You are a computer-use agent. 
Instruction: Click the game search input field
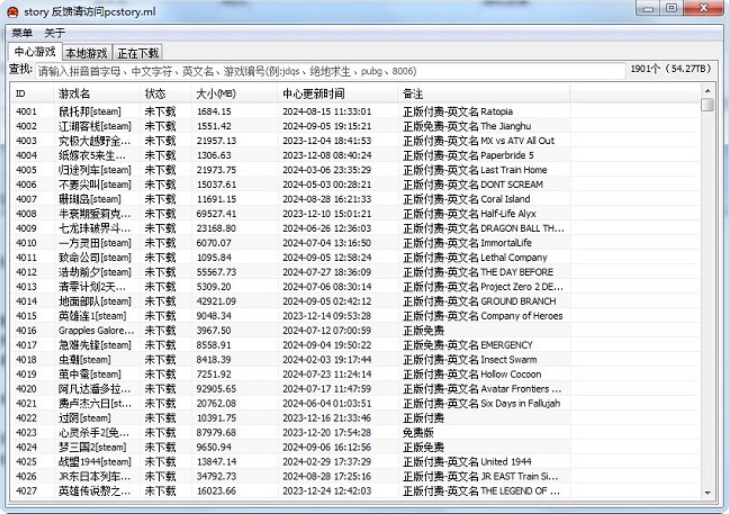(330, 71)
